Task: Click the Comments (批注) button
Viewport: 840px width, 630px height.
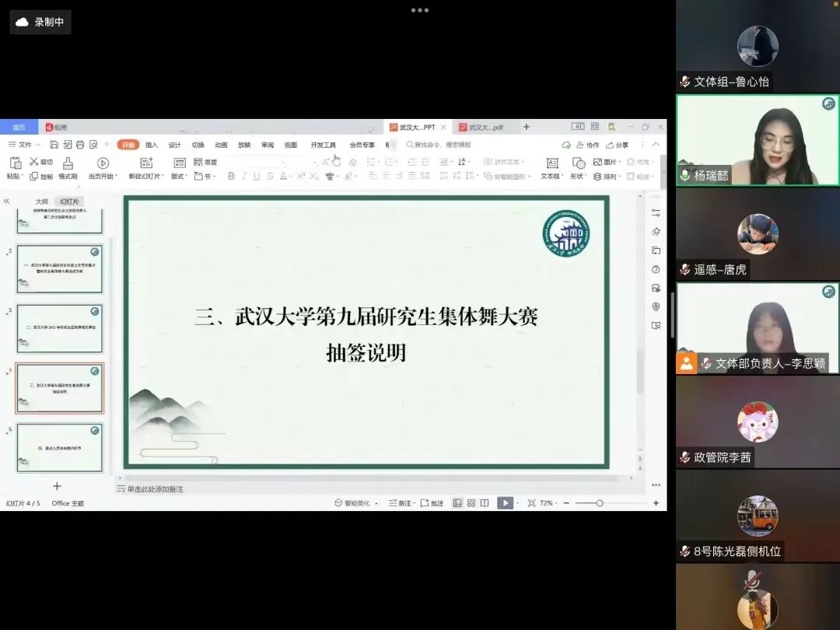Action: pos(432,503)
